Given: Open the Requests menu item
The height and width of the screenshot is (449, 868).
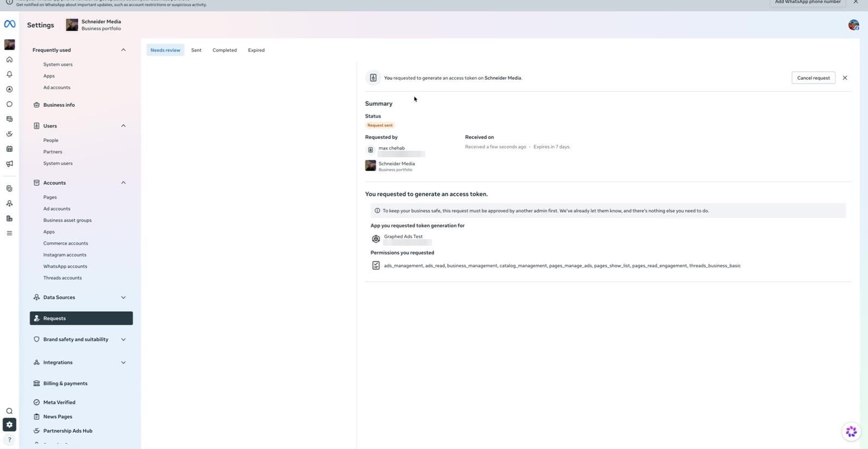Looking at the screenshot, I should [81, 318].
